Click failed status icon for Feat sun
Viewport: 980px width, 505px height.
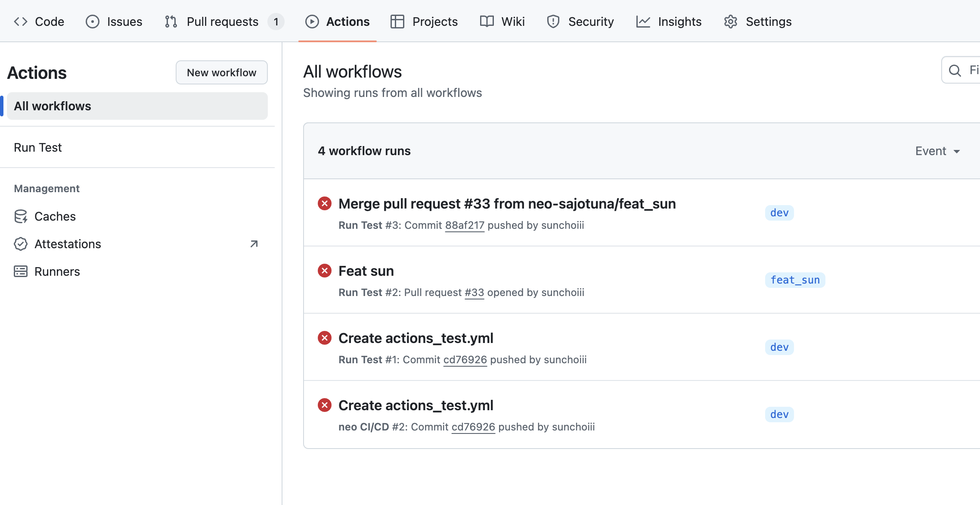click(325, 271)
